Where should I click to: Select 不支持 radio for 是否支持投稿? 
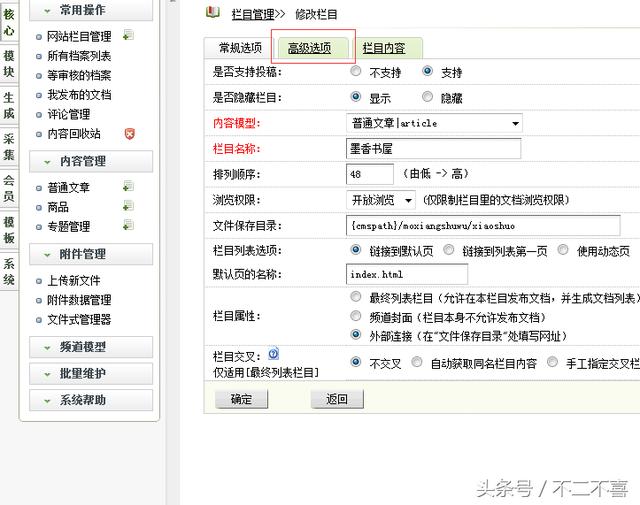356,71
